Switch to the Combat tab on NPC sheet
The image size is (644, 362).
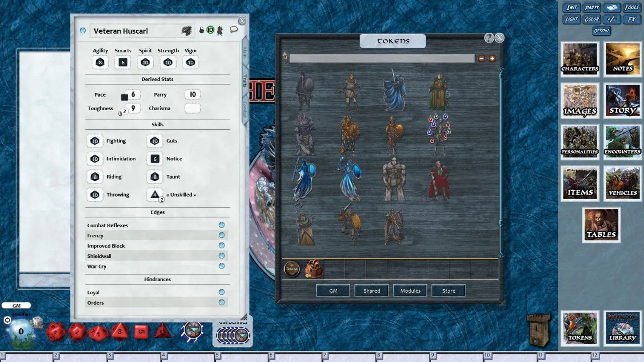point(245,110)
